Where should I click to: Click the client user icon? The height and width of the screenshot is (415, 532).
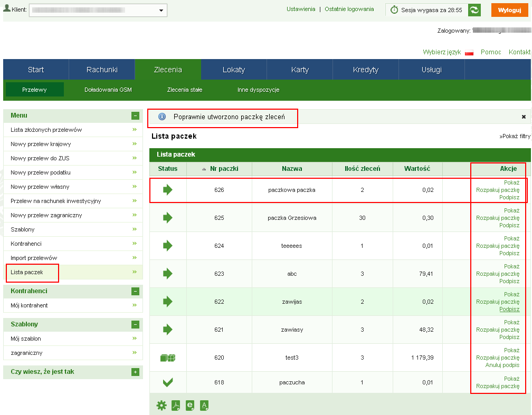pos(7,8)
